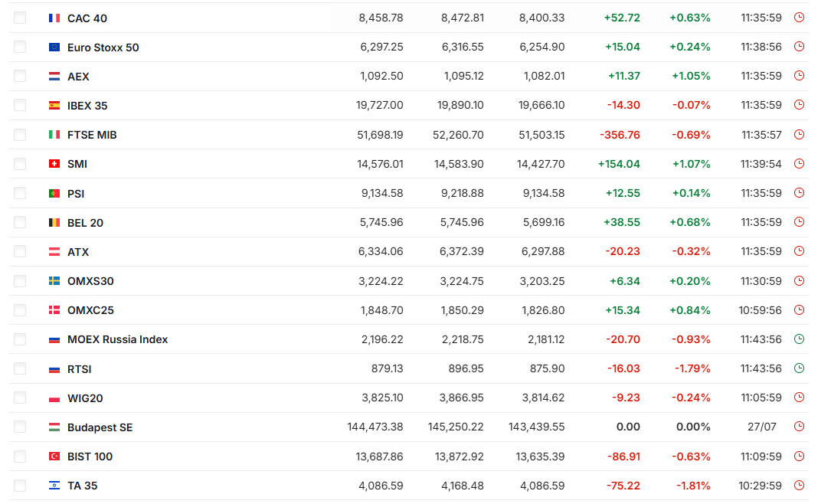Tick the checkbox for Euro Stoxx 50

(20, 47)
